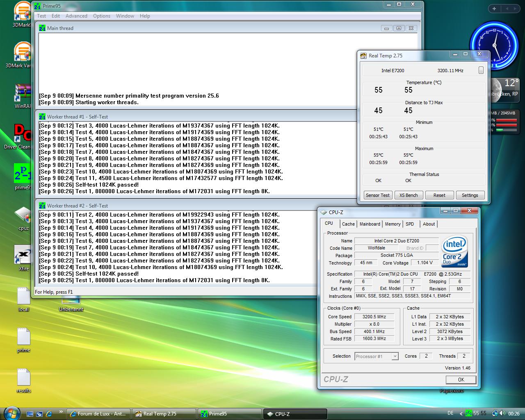The image size is (525, 420).
Task: Click the Real Temp title bar icon
Action: (x=363, y=56)
